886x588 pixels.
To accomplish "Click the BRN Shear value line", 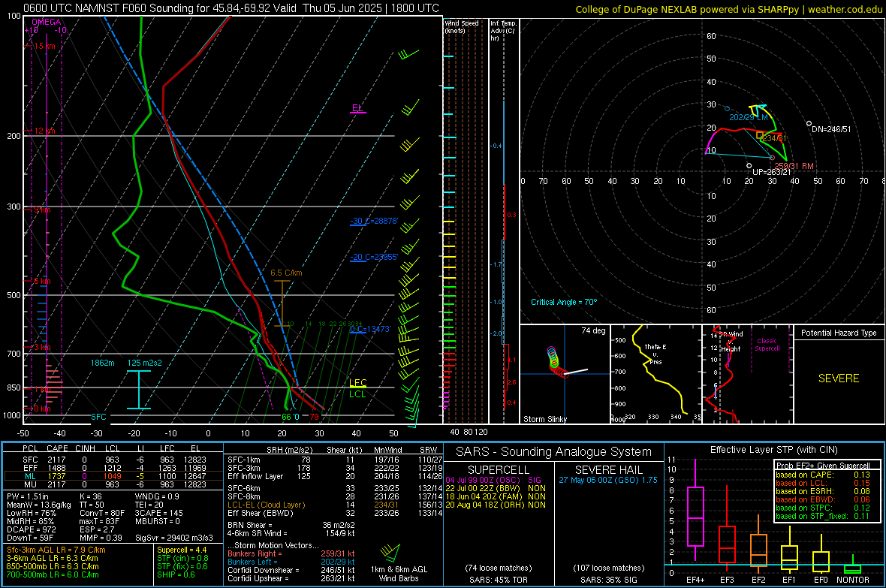I will click(x=291, y=525).
